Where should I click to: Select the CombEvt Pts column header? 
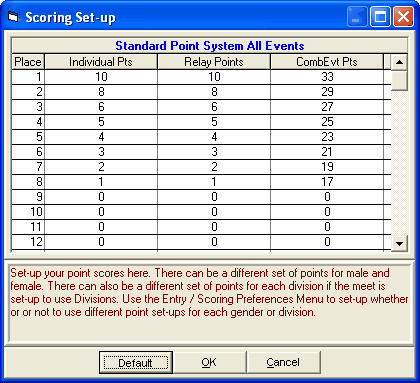(327, 62)
